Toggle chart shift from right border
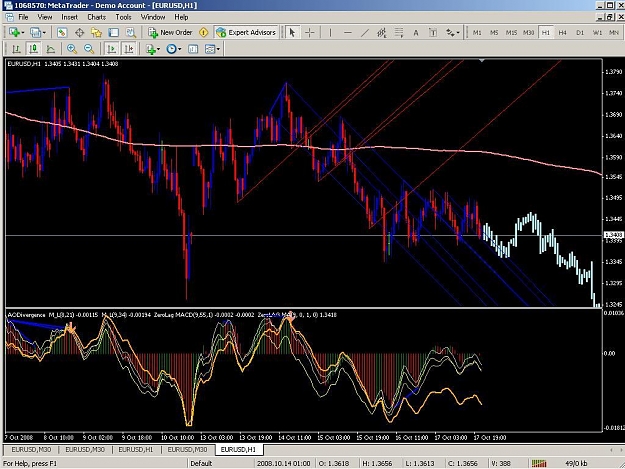The width and height of the screenshot is (625, 469). click(129, 49)
